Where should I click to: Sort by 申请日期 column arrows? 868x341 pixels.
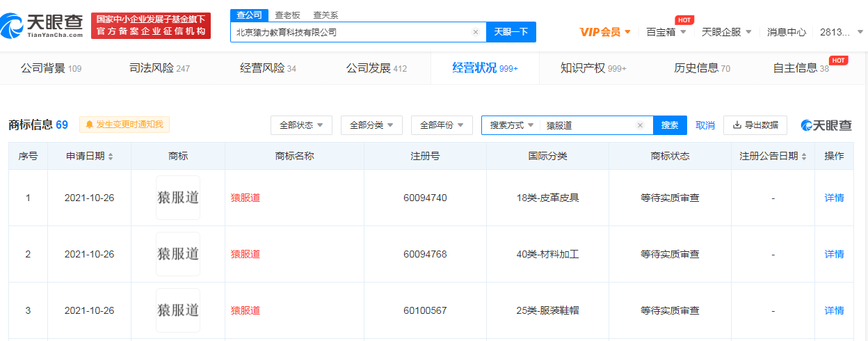point(111,157)
